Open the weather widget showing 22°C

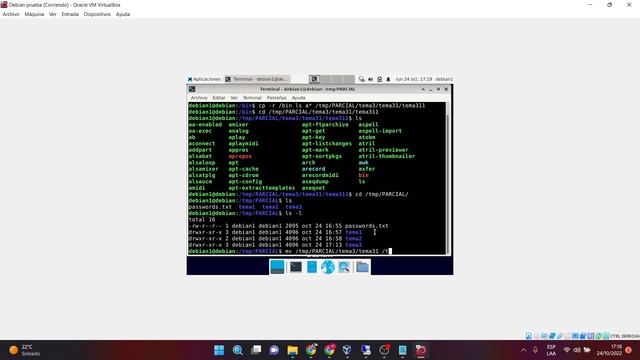point(24,350)
